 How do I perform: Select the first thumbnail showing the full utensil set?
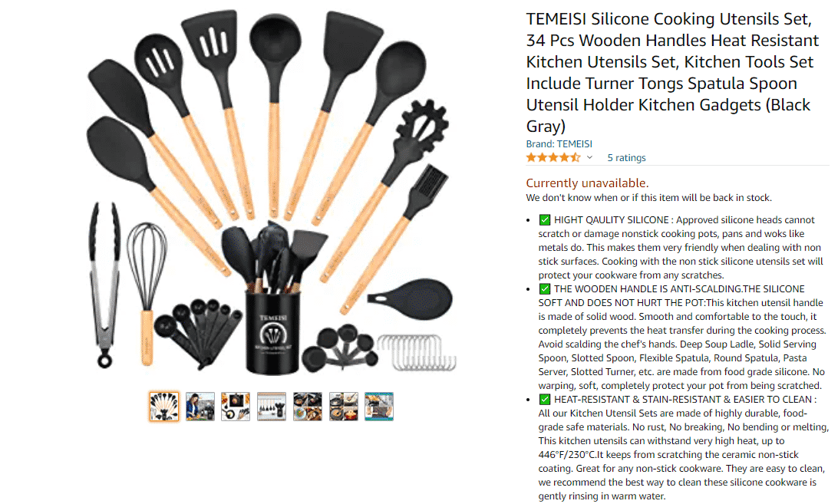164,407
